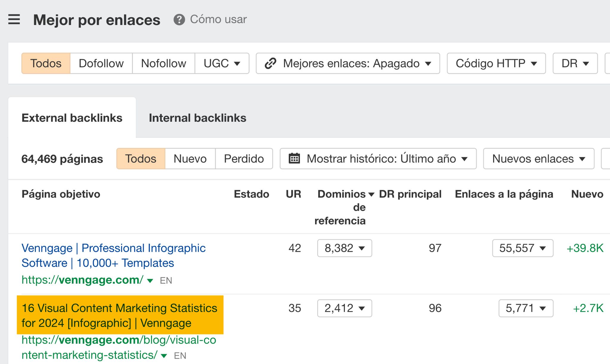The width and height of the screenshot is (610, 364).
Task: Open the Venngage Professional Infographic Software link
Action: click(x=113, y=255)
